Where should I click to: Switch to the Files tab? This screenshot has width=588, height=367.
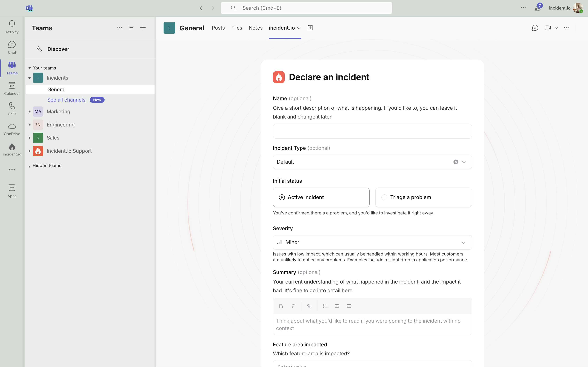[x=237, y=28]
